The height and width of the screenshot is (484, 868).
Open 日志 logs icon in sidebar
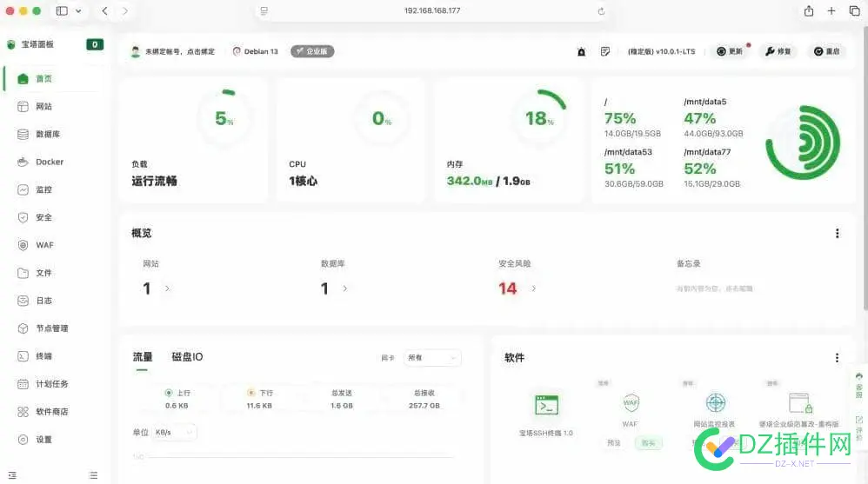[x=23, y=301]
